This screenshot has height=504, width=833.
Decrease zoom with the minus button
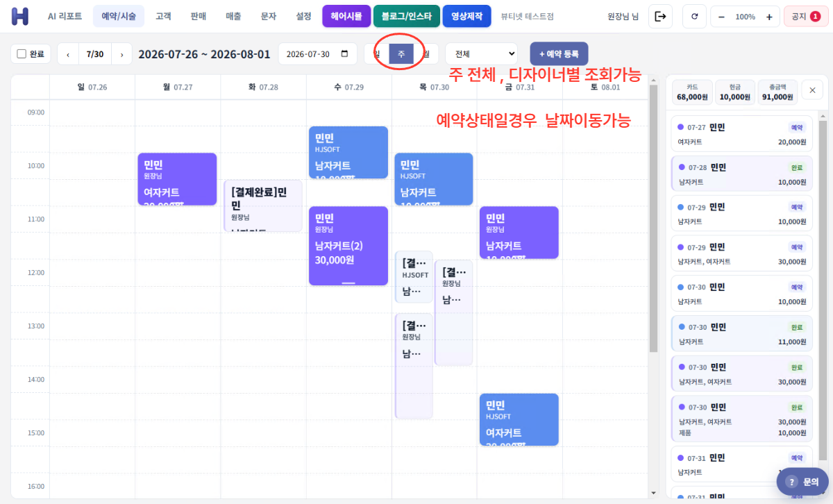pyautogui.click(x=721, y=16)
